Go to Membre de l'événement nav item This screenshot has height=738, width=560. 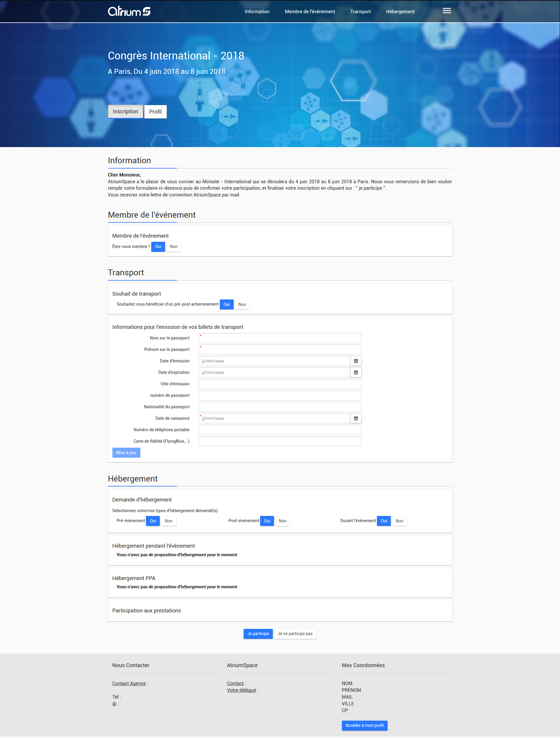[x=310, y=12]
